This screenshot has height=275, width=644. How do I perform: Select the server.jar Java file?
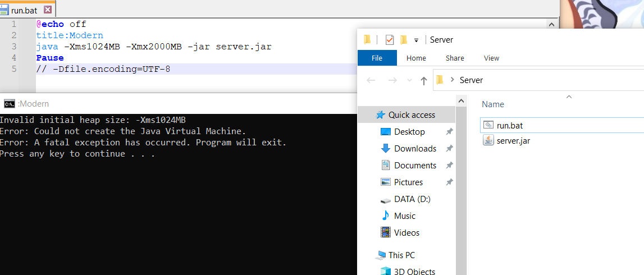[513, 140]
